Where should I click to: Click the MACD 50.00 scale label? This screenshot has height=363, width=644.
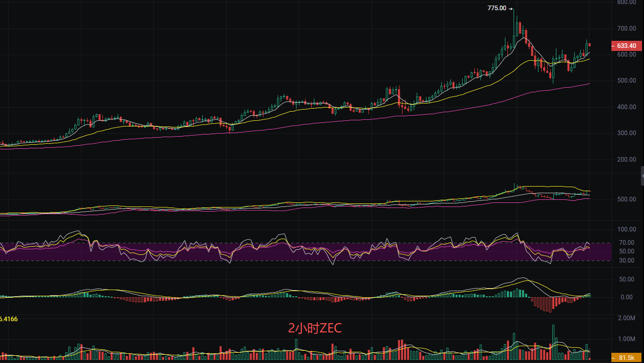(x=626, y=279)
